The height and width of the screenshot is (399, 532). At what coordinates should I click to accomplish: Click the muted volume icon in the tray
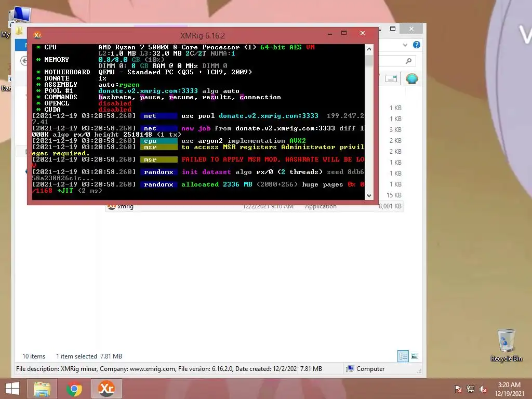tap(483, 389)
